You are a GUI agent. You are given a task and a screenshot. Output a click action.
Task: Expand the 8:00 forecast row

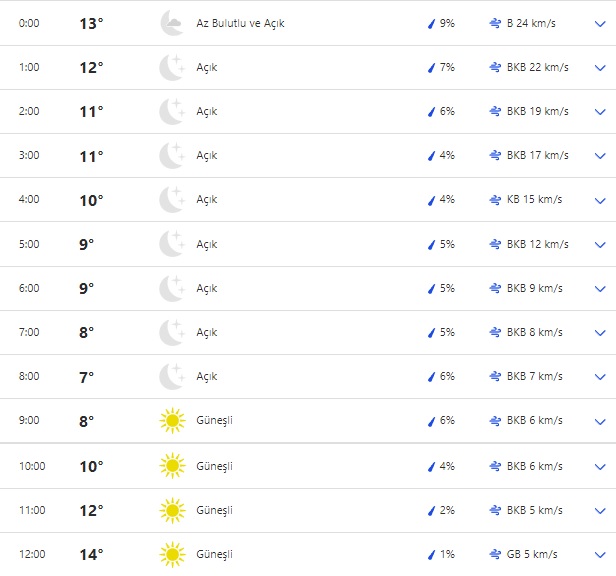[600, 377]
